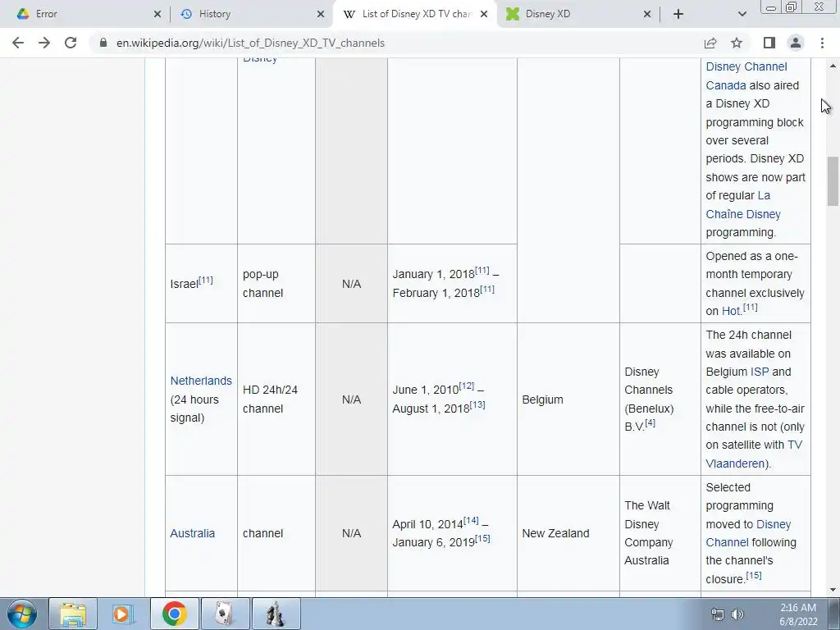Click the padlock site info icon
The height and width of the screenshot is (630, 840).
[103, 43]
